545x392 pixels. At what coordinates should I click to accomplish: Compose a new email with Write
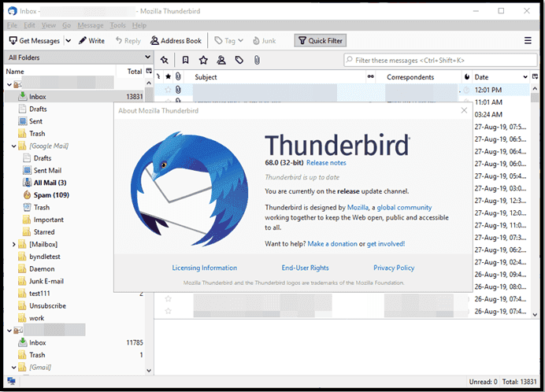point(92,41)
